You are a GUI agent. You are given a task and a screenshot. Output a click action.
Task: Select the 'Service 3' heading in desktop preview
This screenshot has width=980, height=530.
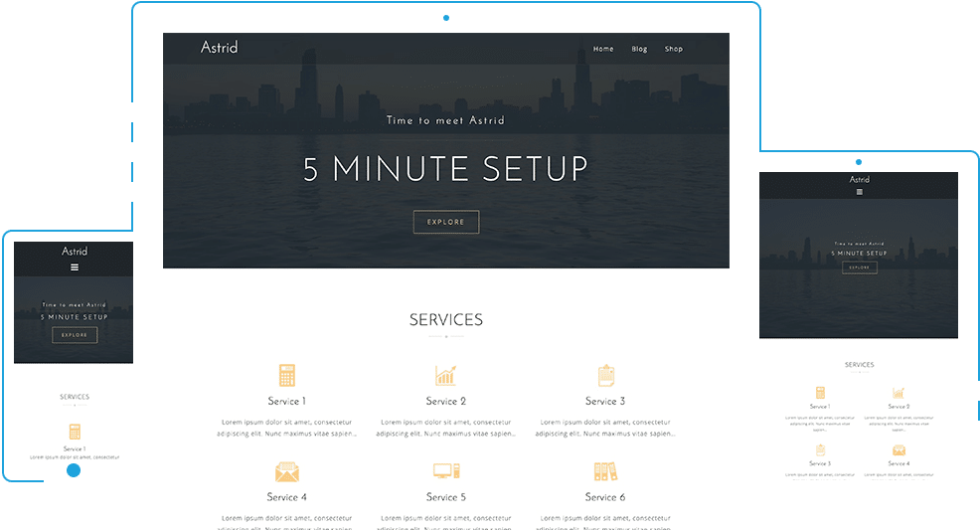[x=605, y=402]
